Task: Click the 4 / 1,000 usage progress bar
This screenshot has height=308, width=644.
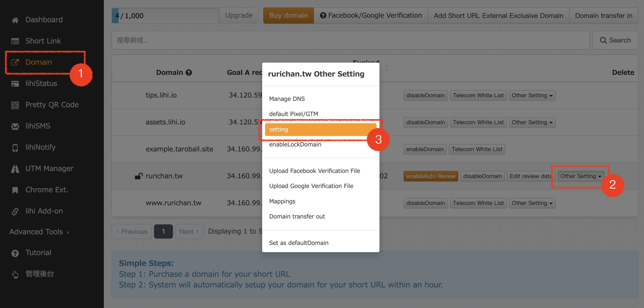Action: click(165, 16)
